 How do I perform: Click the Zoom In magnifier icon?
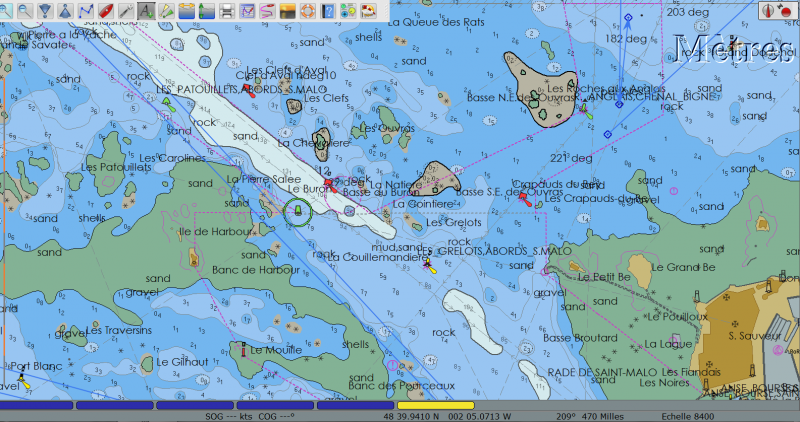tap(5, 10)
